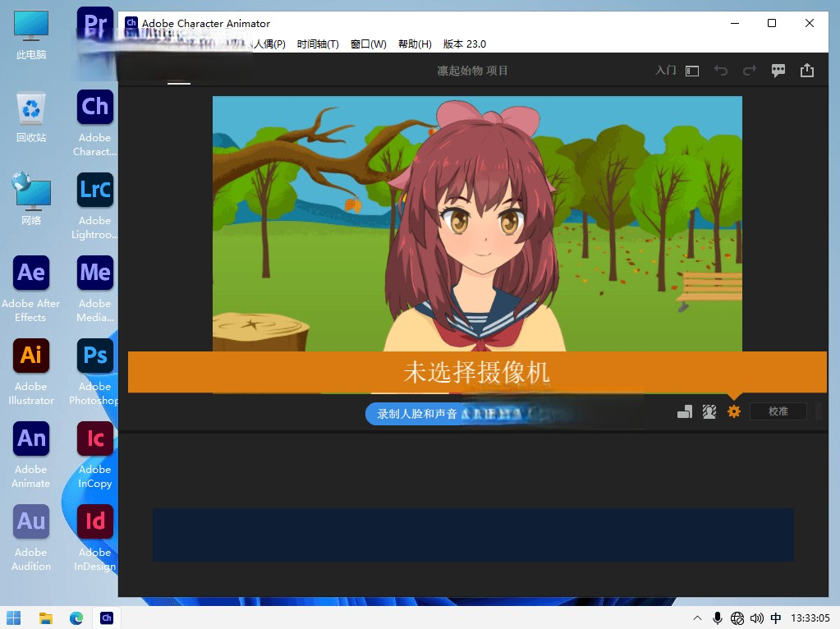
Task: Open Adobe Photoshop desktop shortcut
Action: [95, 370]
